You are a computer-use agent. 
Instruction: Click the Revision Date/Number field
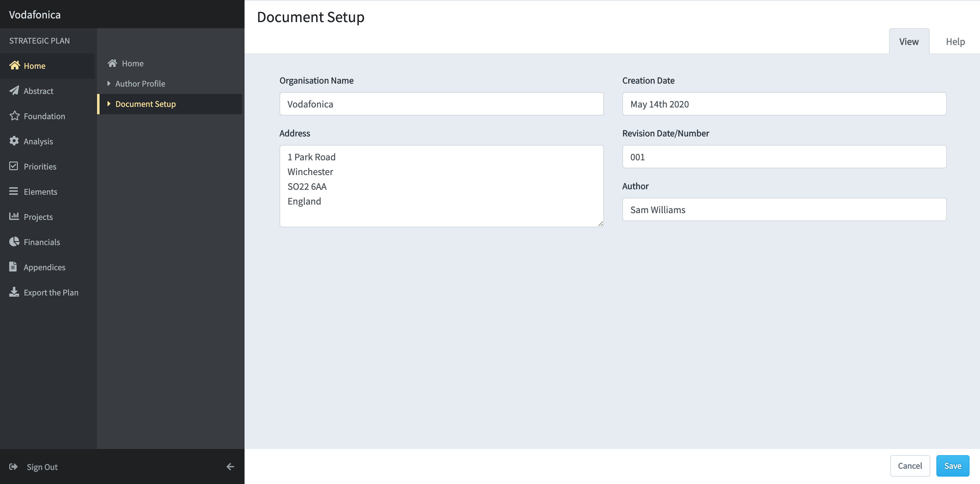click(x=784, y=157)
